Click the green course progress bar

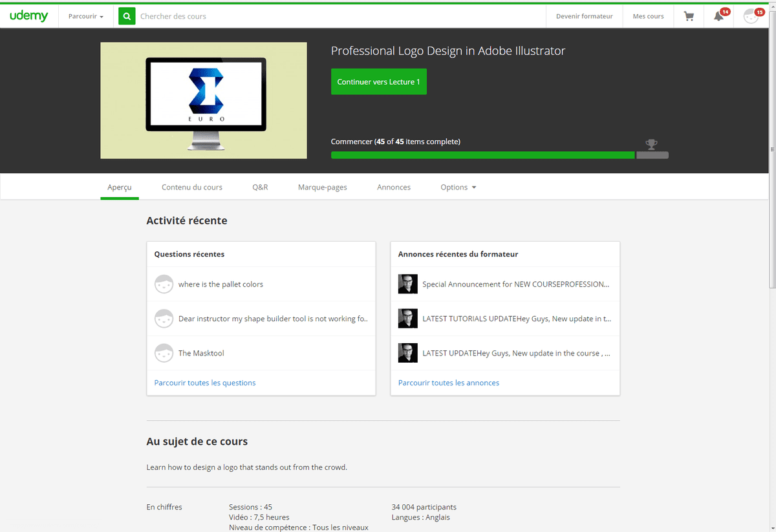point(482,155)
